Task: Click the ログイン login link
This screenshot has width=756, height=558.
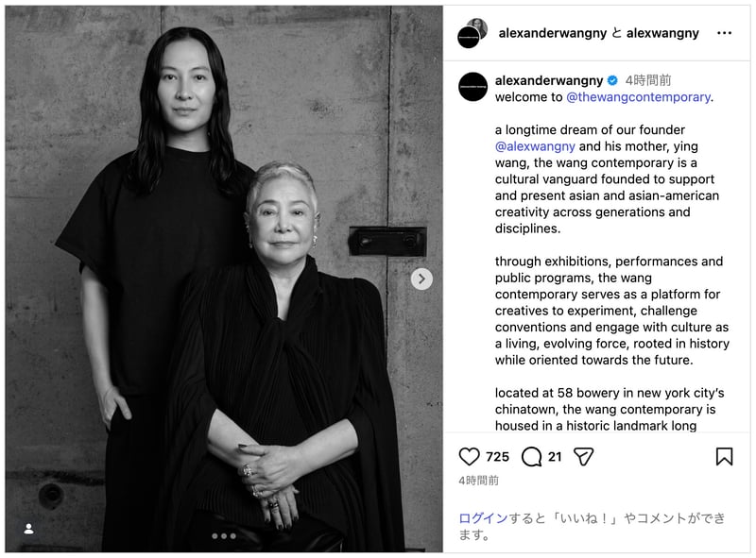Action: click(x=483, y=518)
